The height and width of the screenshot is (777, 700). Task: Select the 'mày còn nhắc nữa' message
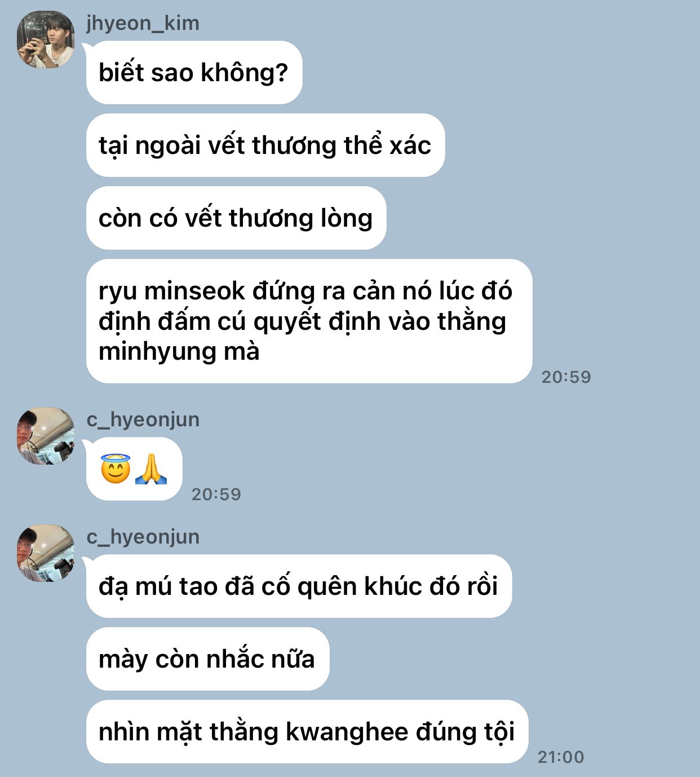tap(207, 659)
